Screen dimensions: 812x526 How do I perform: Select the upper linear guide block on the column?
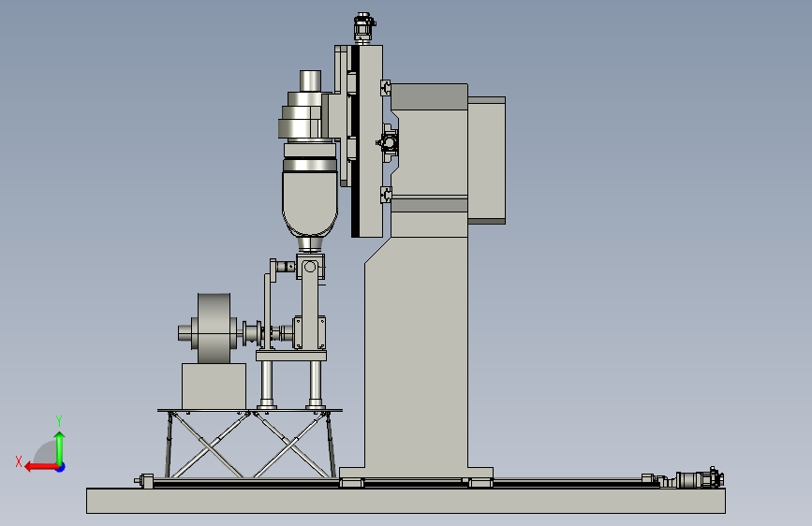point(385,87)
